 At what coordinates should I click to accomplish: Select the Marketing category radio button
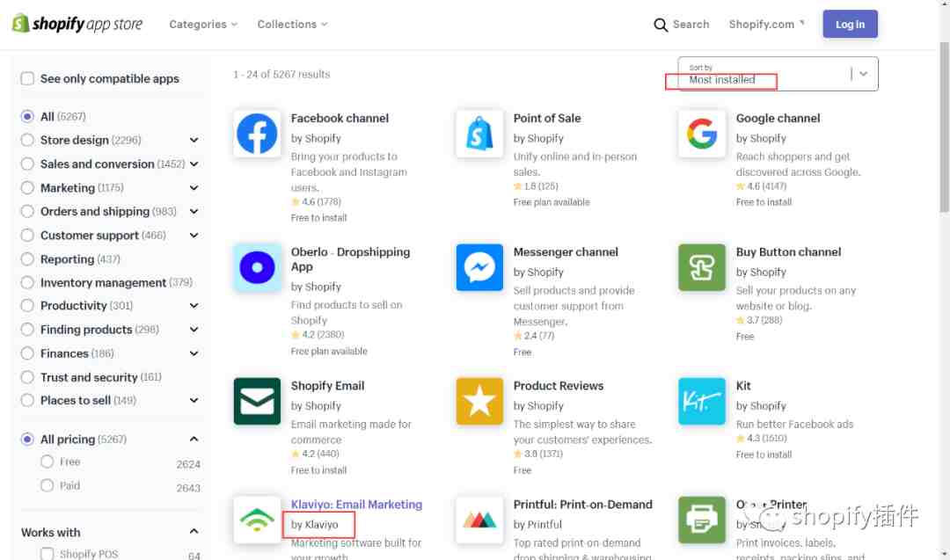coord(27,187)
